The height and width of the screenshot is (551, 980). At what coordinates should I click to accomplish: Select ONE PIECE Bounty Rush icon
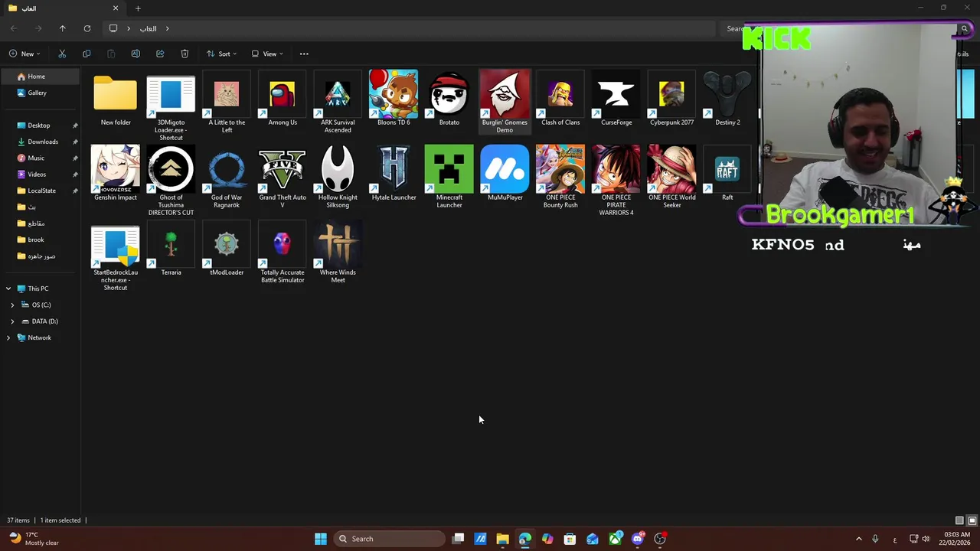(560, 177)
